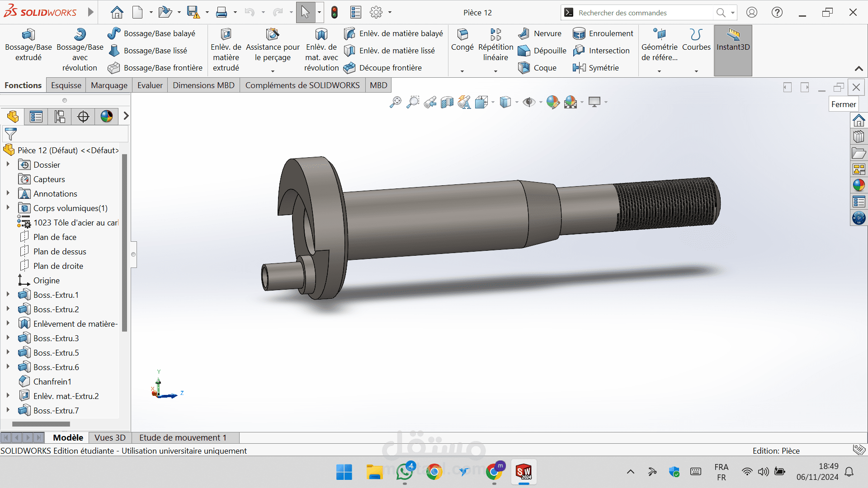This screenshot has width=868, height=488.
Task: Select Chanfrein1 in the feature tree
Action: (52, 381)
